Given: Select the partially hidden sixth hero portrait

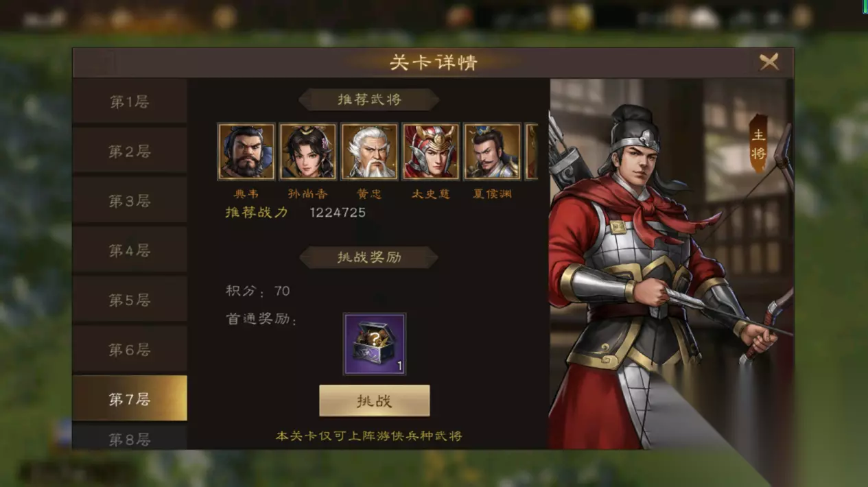Looking at the screenshot, I should 532,152.
